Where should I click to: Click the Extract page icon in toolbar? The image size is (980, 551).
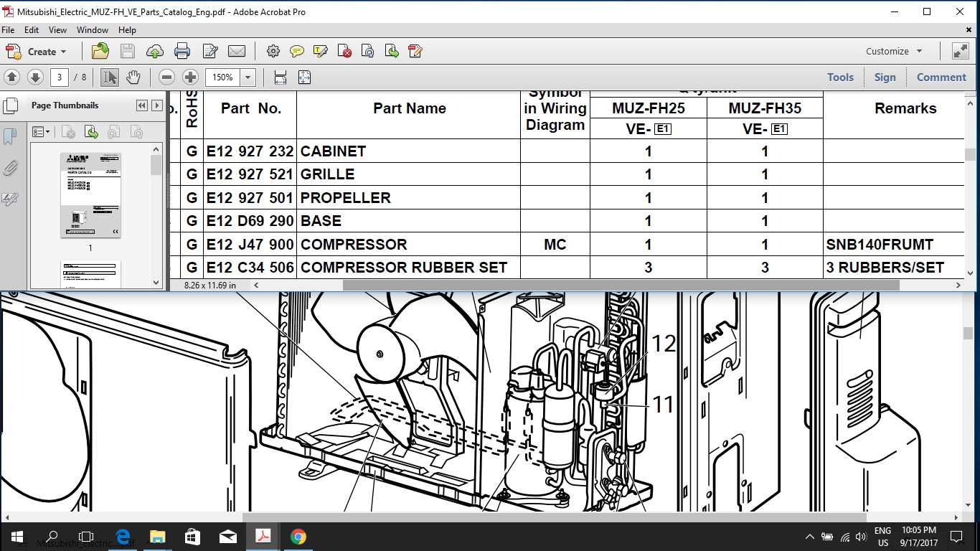[392, 51]
